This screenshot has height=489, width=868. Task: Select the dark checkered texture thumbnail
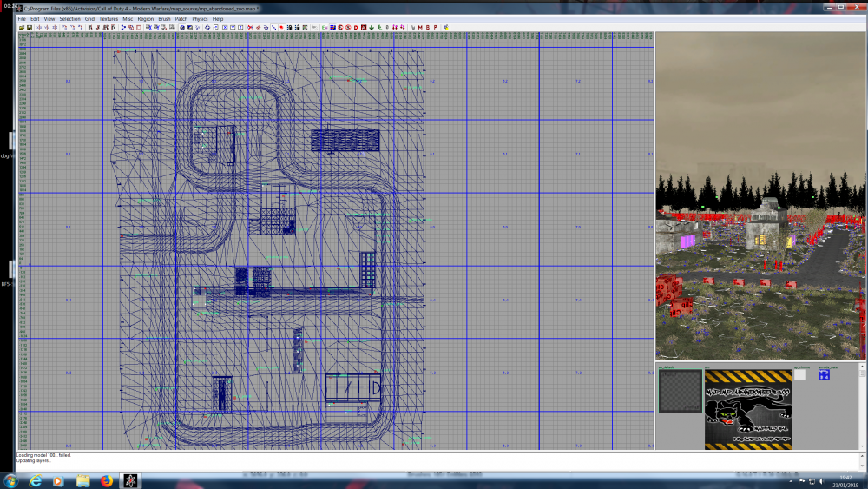coord(679,390)
